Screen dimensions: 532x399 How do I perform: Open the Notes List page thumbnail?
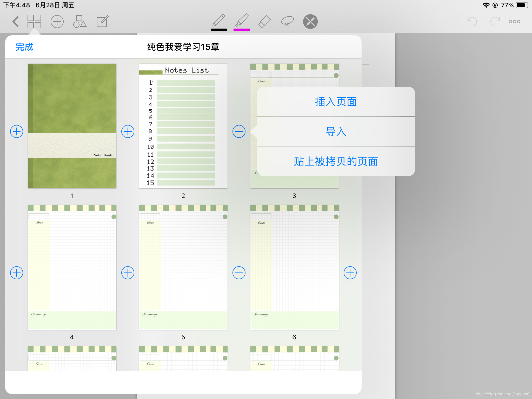coord(183,126)
